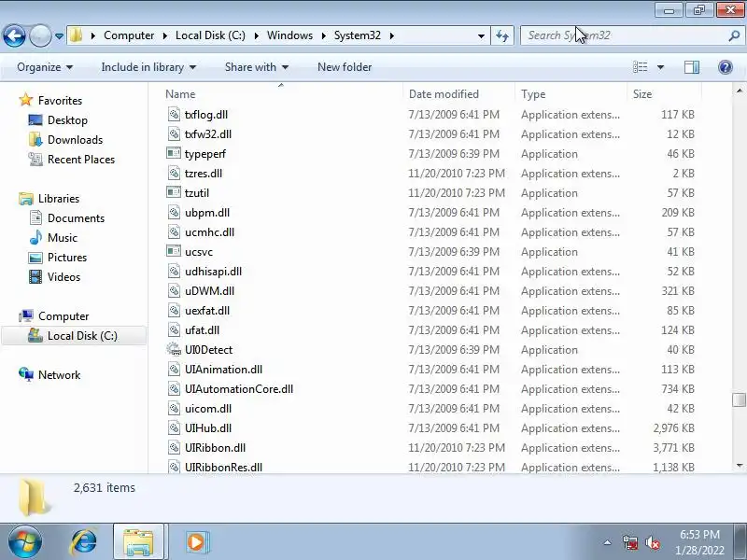Click the Help question mark icon
The image size is (747, 560).
tap(726, 67)
